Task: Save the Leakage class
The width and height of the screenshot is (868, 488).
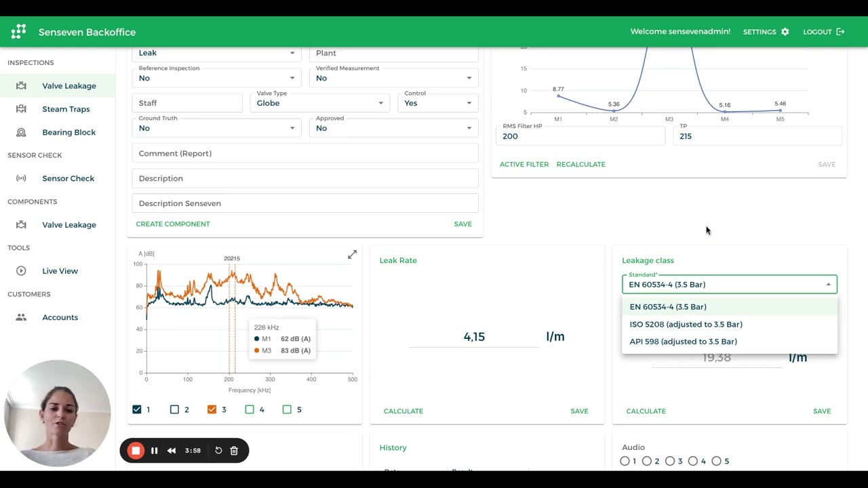Action: 822,411
